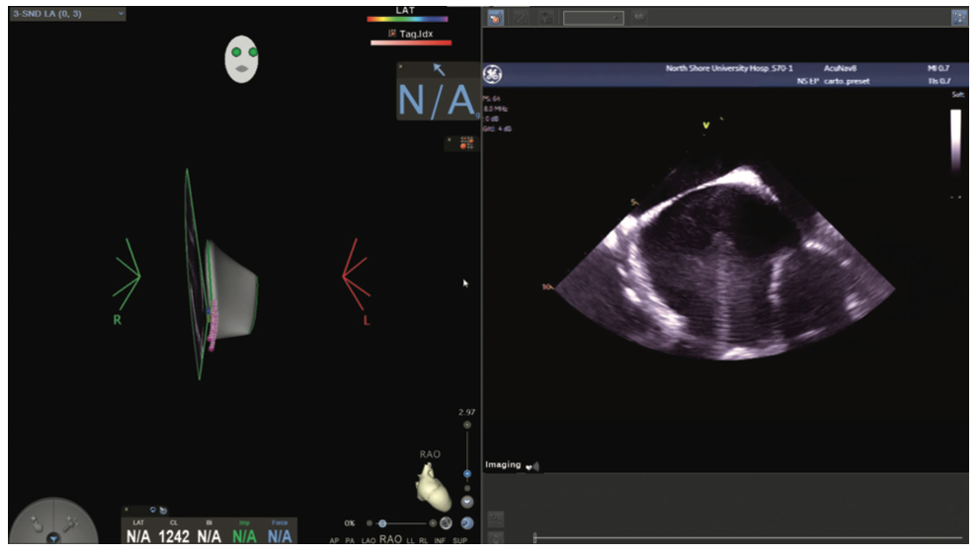Click the round chevron button below zoom slider

[467, 502]
